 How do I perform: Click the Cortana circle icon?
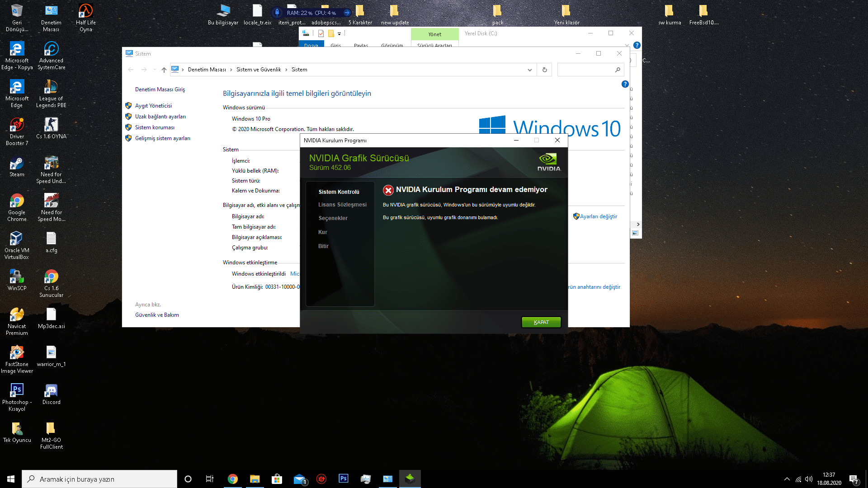coord(188,479)
